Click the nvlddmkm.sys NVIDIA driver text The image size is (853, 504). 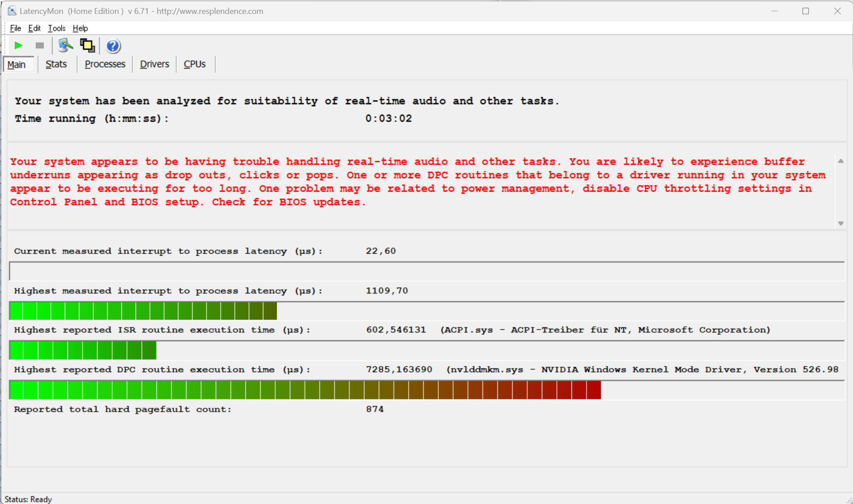(x=642, y=369)
